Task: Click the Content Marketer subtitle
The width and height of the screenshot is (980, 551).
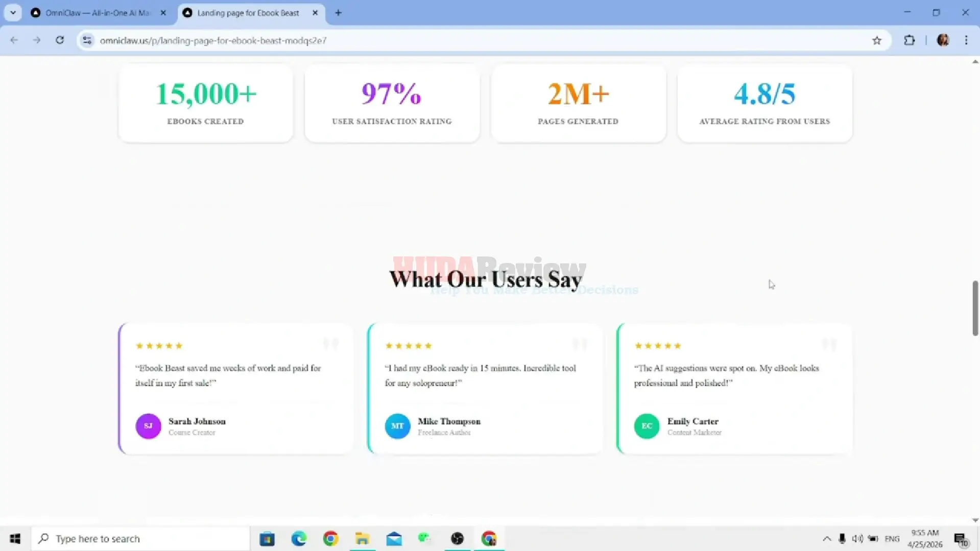Action: click(695, 433)
